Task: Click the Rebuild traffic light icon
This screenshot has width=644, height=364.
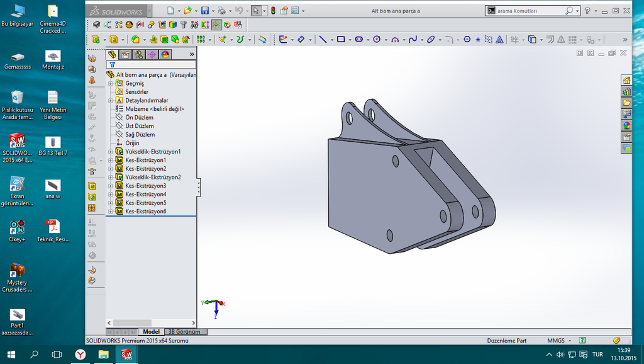Action: click(273, 11)
